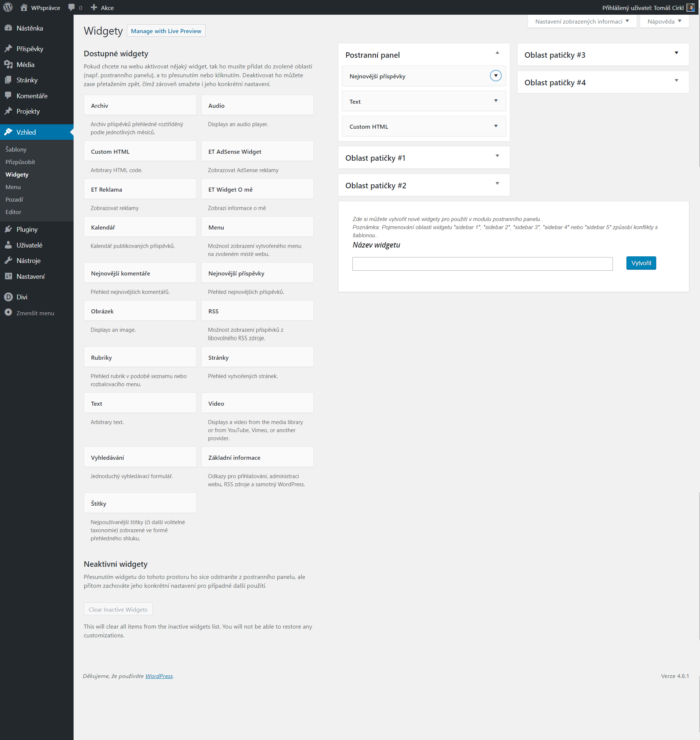Open Přizpůsobit submenu item
The image size is (700, 740).
tap(20, 162)
